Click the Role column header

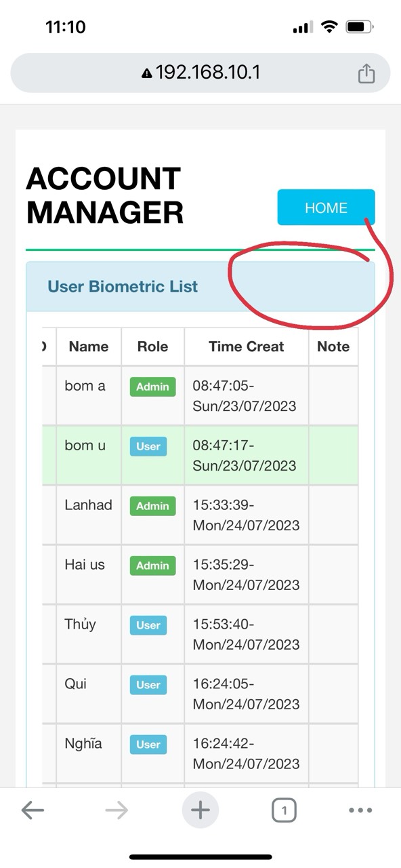(152, 347)
